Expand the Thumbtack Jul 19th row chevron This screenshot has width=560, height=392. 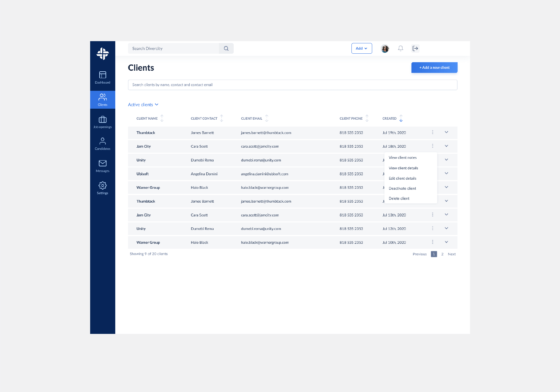click(446, 132)
